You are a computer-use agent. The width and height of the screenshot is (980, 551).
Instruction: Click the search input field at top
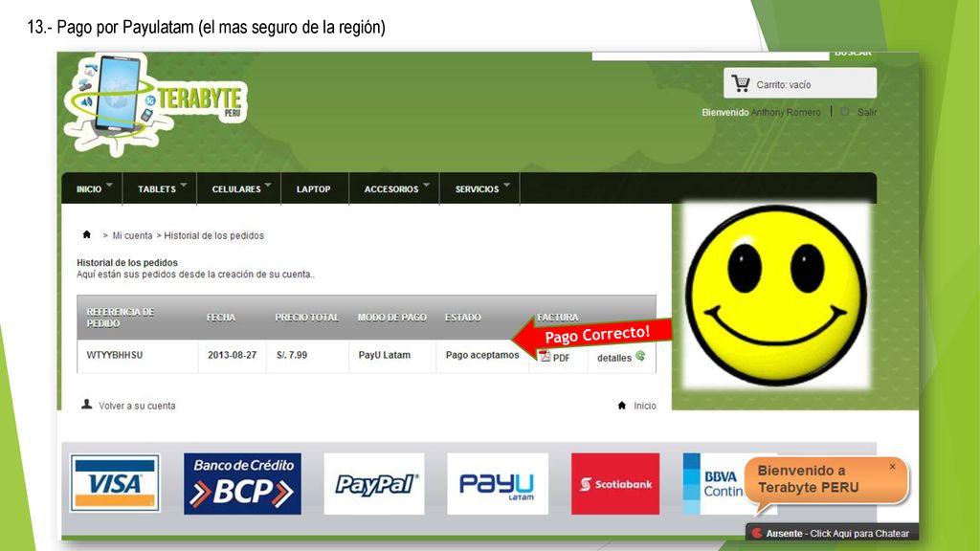pos(711,55)
